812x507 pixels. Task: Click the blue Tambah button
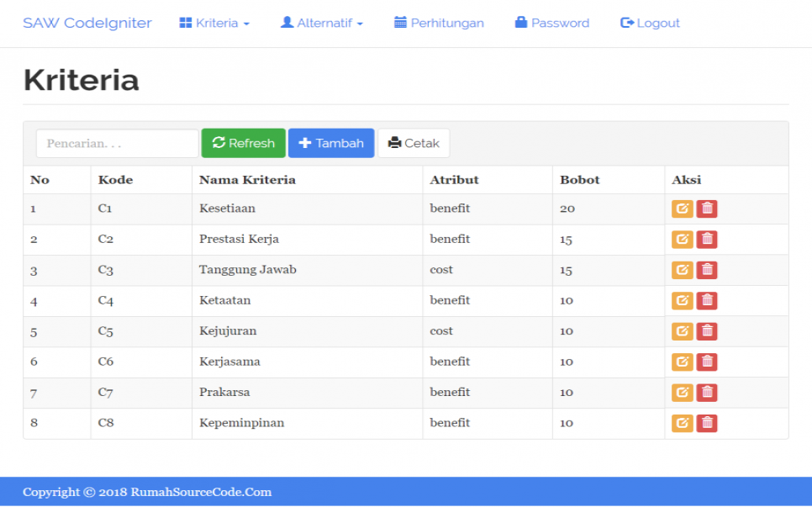tap(331, 143)
